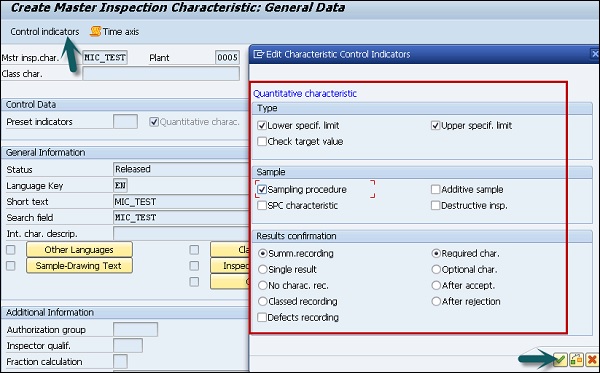Select Summ.recording radio button
This screenshot has height=373, width=600.
click(262, 253)
